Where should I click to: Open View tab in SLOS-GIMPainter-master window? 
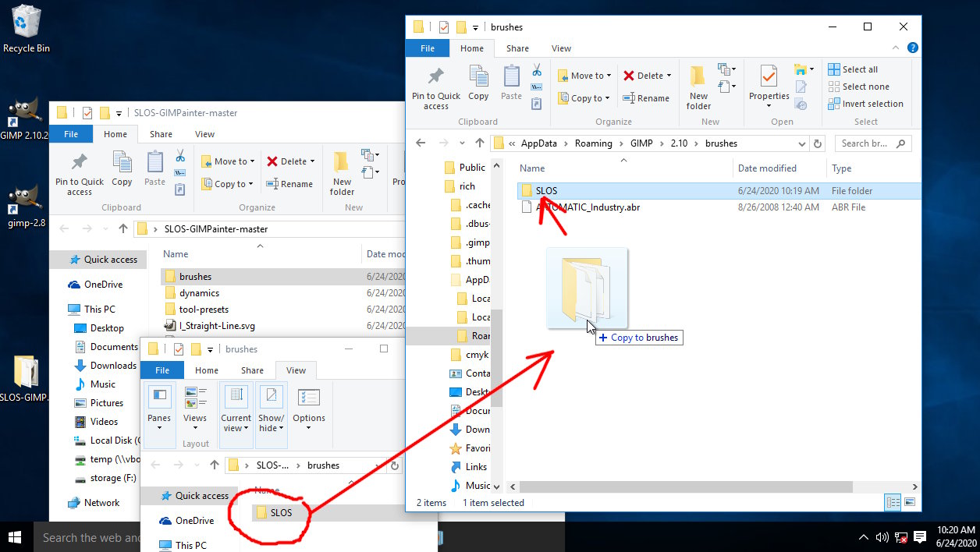tap(204, 134)
